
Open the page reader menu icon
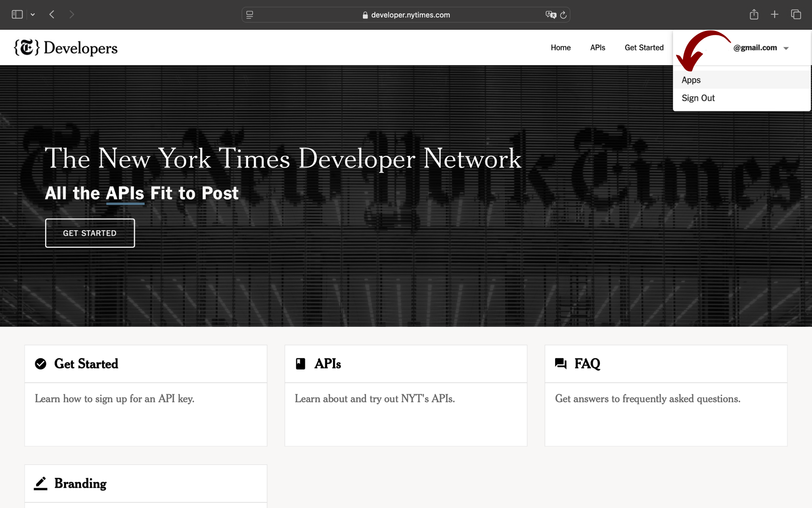tap(250, 15)
